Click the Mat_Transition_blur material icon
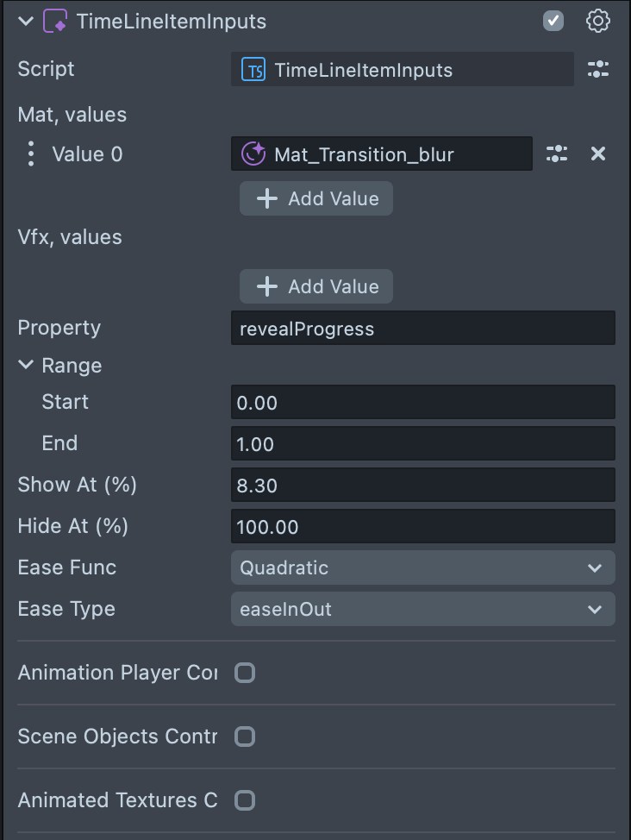 pos(253,154)
